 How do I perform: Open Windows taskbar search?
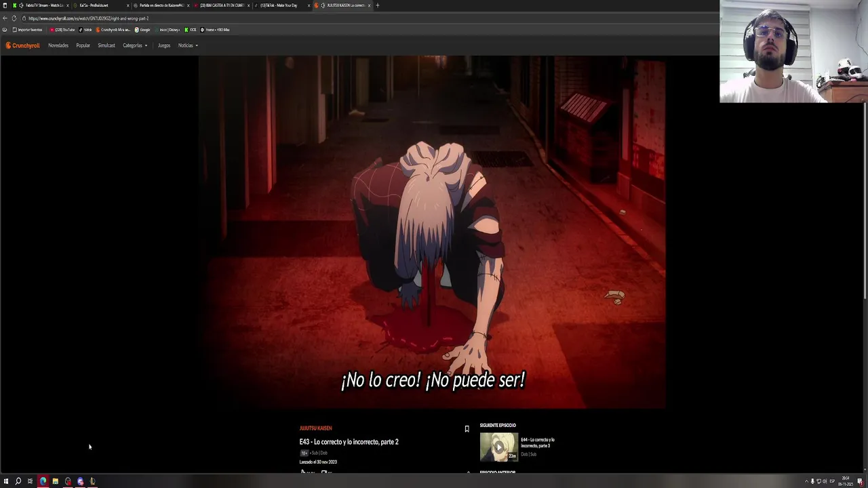click(x=18, y=481)
